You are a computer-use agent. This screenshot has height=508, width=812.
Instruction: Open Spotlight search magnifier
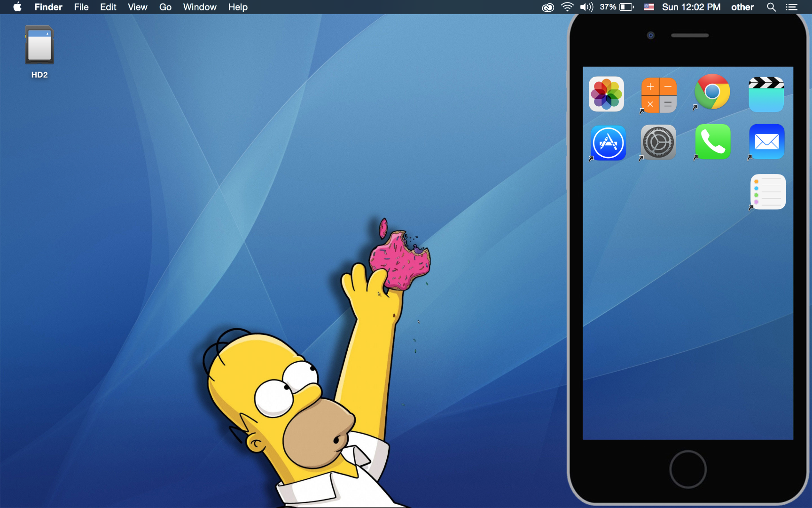coord(771,7)
